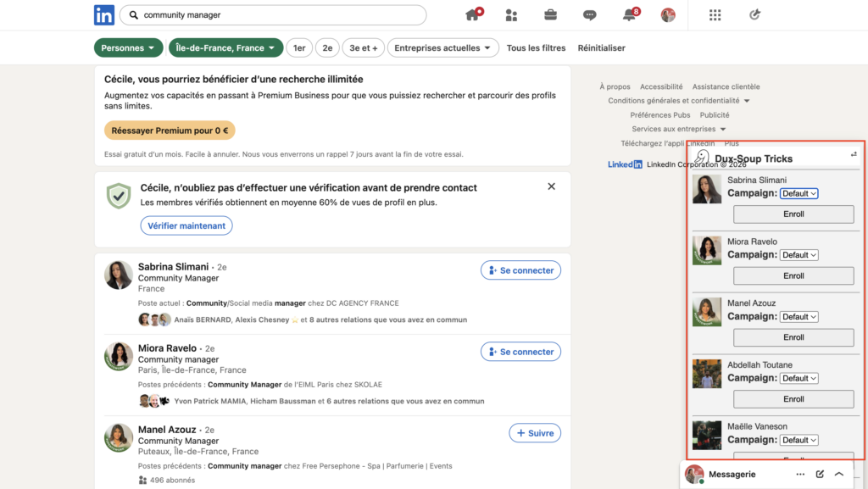Connect with Miora Ravelo

[521, 352]
